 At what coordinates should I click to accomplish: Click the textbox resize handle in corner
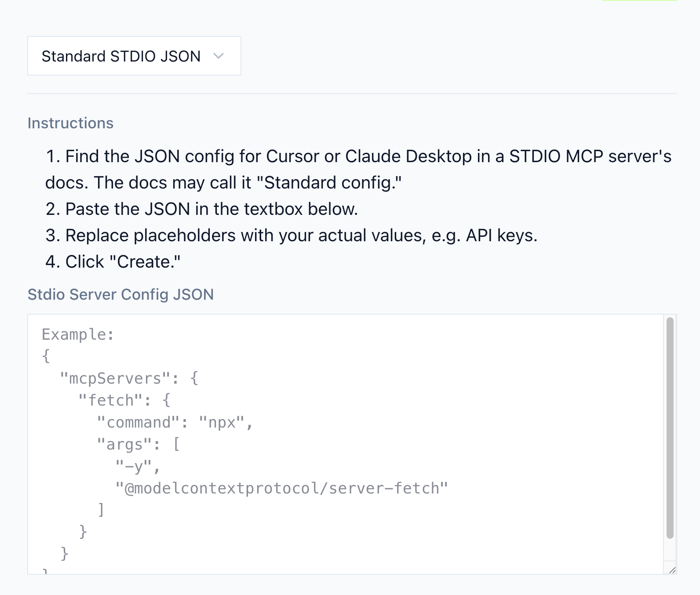click(671, 570)
